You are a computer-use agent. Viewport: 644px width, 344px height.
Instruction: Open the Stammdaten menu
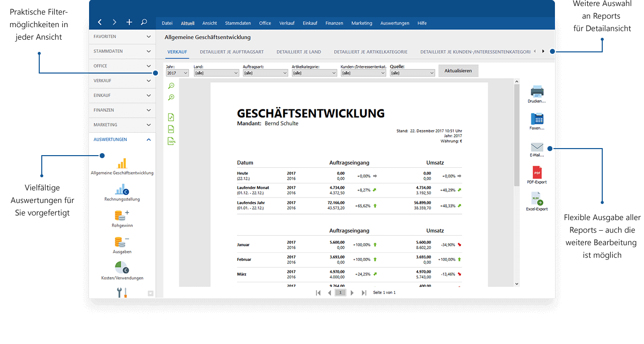coord(238,23)
